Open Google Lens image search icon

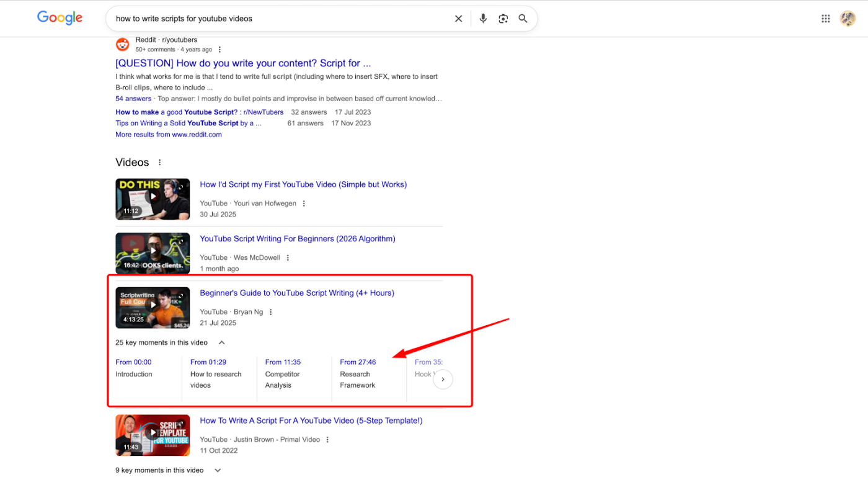pos(503,19)
